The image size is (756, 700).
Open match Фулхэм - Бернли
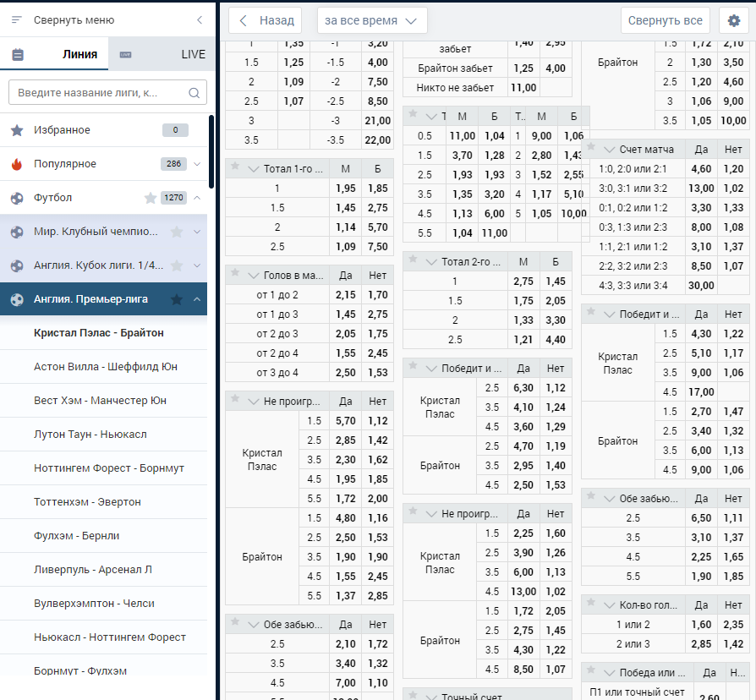point(104,536)
